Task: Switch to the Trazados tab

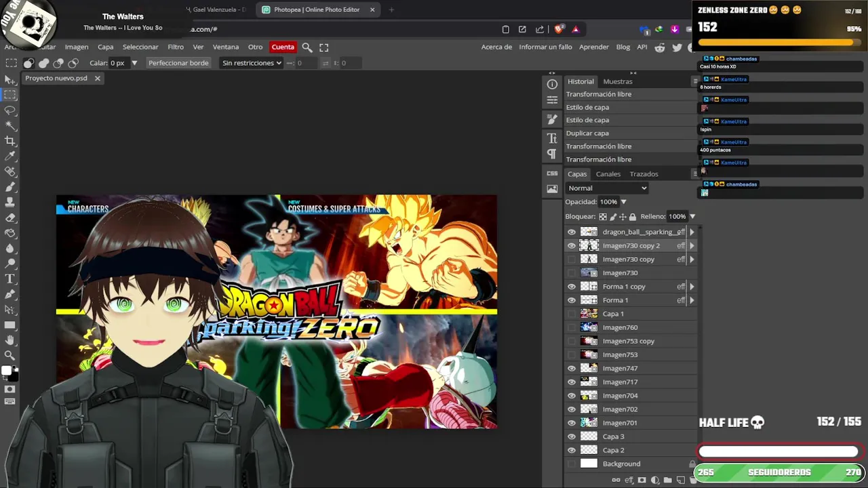Action: (x=644, y=174)
